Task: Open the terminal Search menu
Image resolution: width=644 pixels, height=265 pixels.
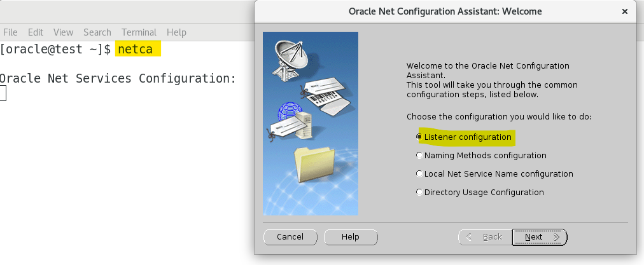Action: [97, 32]
